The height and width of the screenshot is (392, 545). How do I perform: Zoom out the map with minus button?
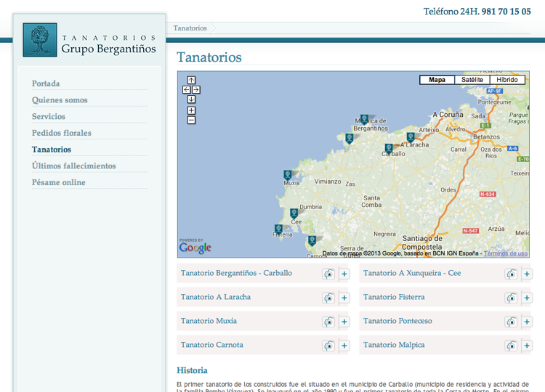[x=191, y=120]
